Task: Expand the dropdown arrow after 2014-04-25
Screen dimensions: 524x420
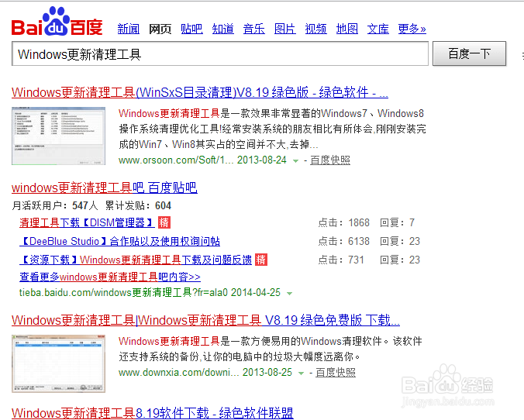Action: point(289,294)
